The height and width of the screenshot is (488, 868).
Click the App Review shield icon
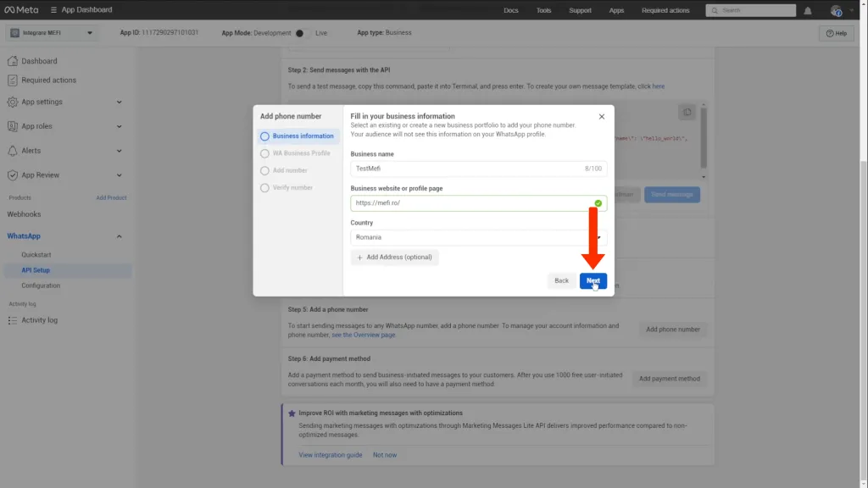click(12, 175)
